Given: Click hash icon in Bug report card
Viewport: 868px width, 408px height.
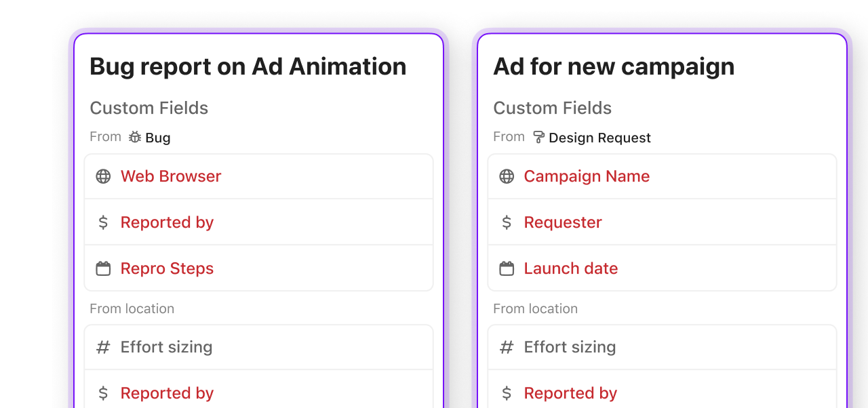Looking at the screenshot, I should [103, 347].
